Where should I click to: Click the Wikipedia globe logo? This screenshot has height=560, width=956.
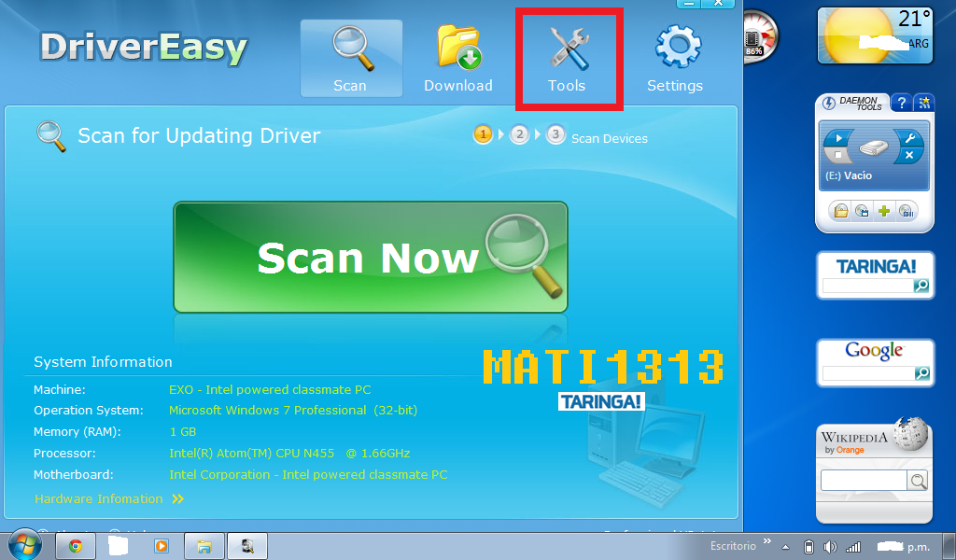coord(910,434)
